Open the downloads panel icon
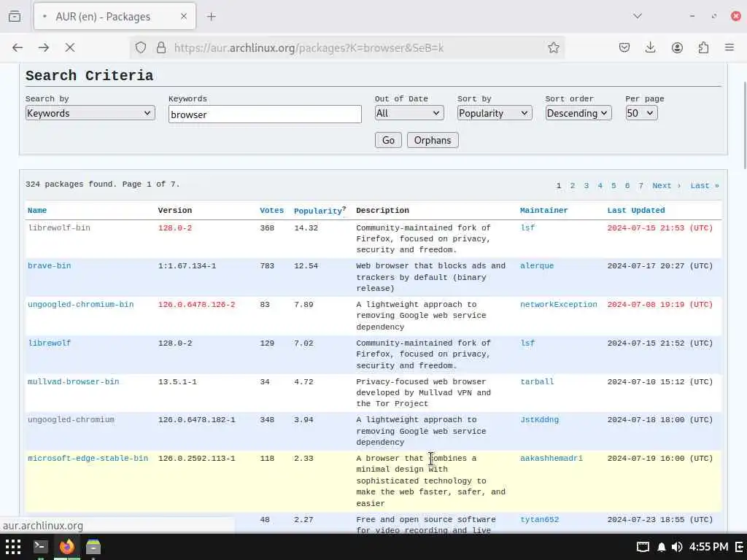Screen dimensions: 747x560 click(x=650, y=47)
